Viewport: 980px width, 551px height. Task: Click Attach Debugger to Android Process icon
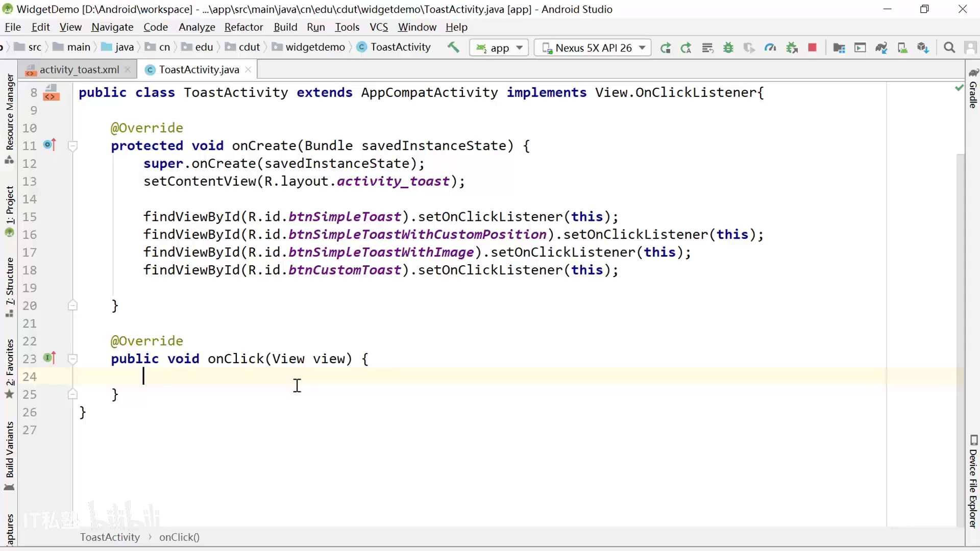point(792,47)
